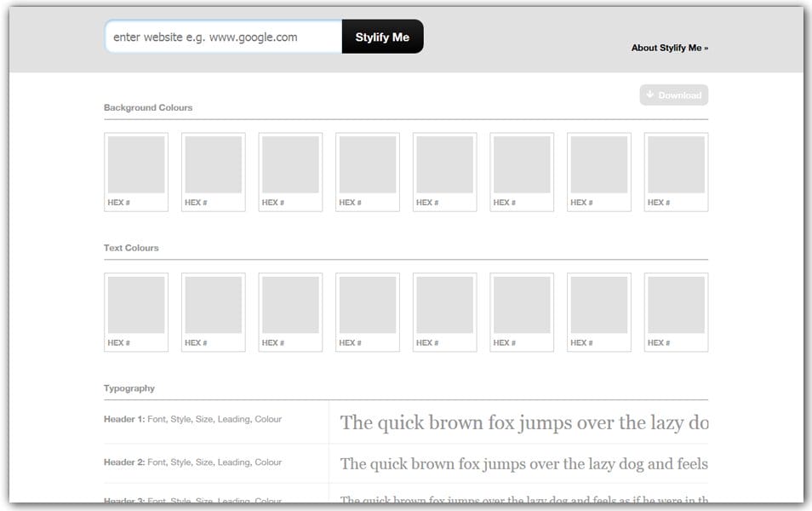The height and width of the screenshot is (511, 812).
Task: Pick the fourth Background Colours swatch
Action: point(367,165)
